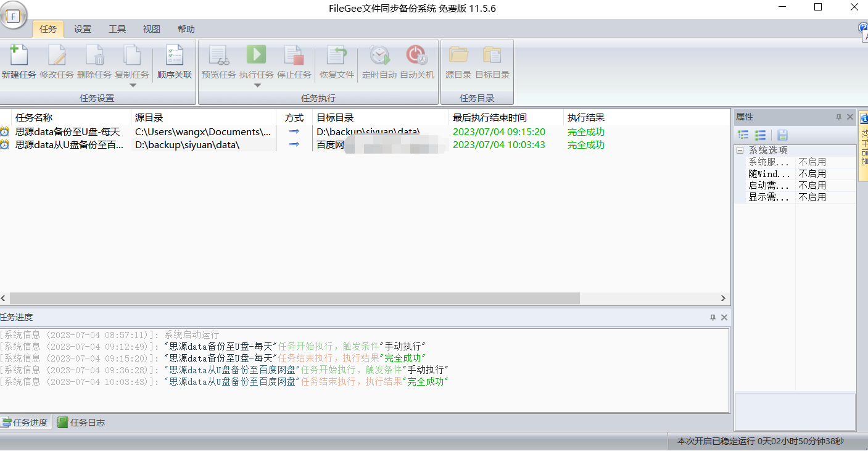Close the 任务进度 panel
This screenshot has width=868, height=451.
coord(724,318)
